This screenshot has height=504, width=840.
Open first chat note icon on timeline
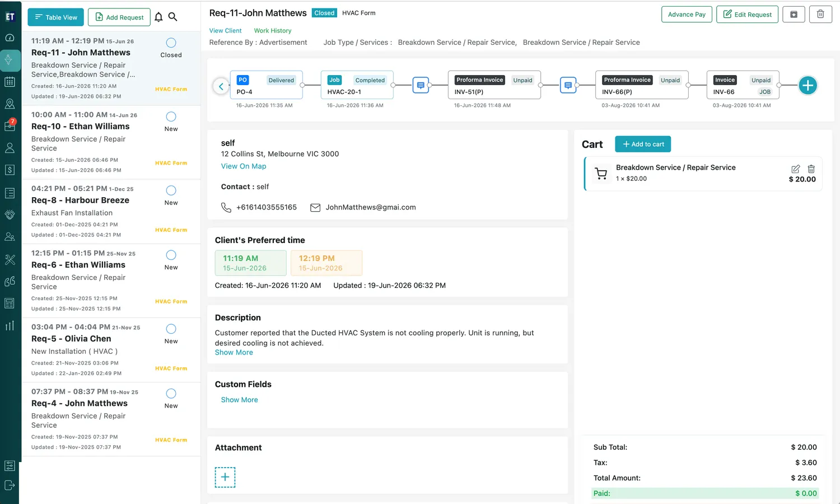421,85
